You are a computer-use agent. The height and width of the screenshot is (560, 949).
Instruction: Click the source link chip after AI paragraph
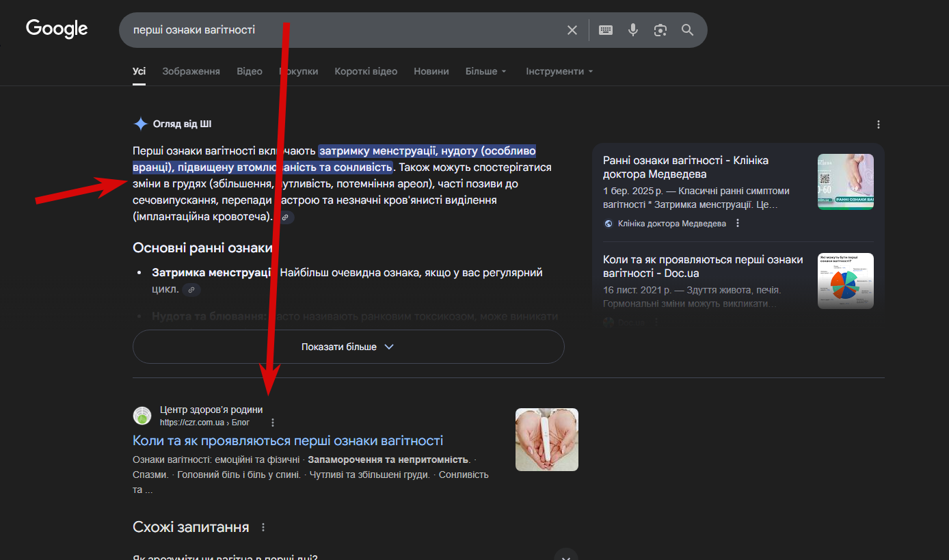click(285, 217)
